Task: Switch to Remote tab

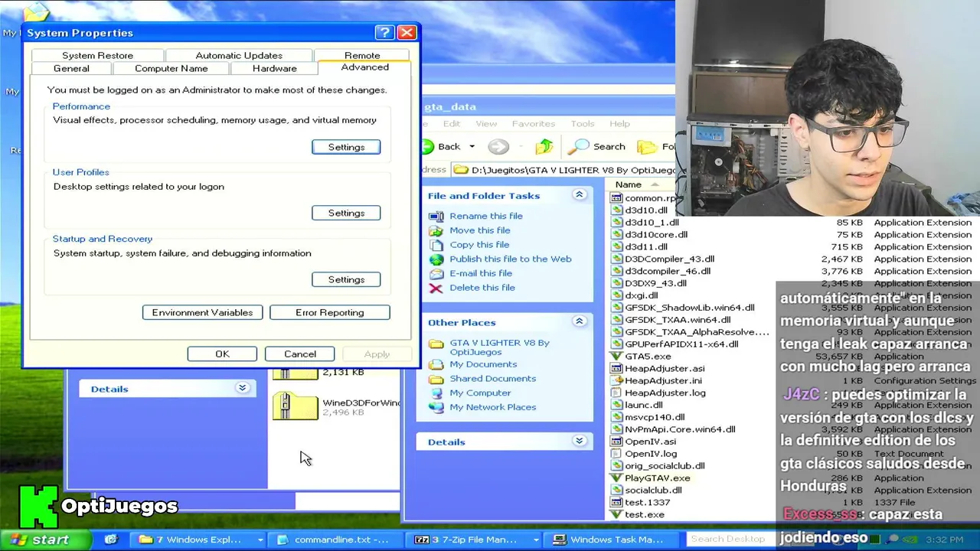Action: click(362, 55)
